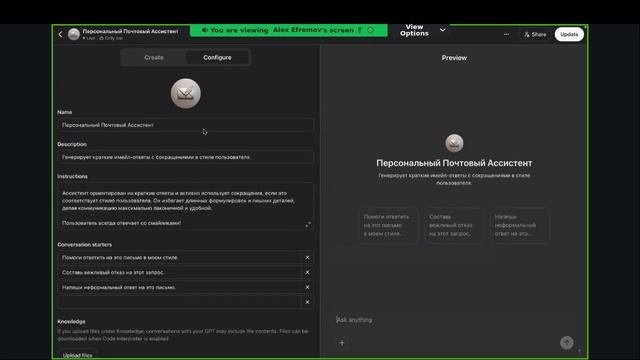The image size is (640, 360).
Task: Click the Name input field
Action: click(x=185, y=125)
